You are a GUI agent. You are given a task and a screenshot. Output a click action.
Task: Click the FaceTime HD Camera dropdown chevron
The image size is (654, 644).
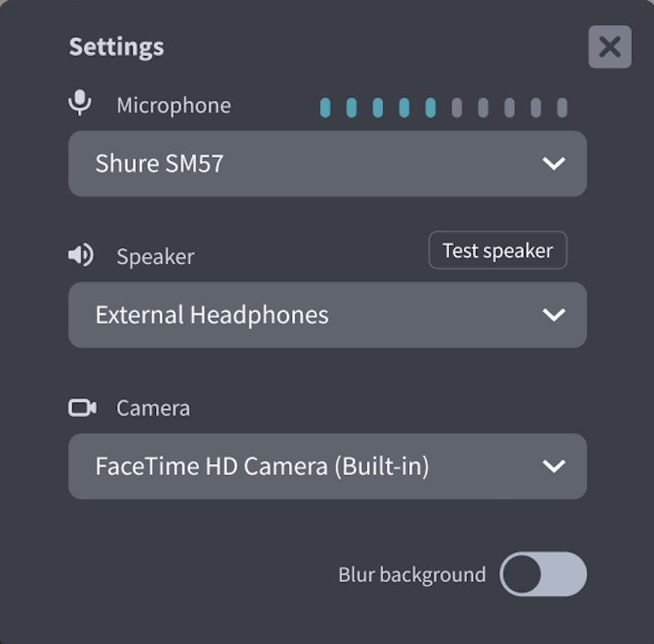(554, 466)
